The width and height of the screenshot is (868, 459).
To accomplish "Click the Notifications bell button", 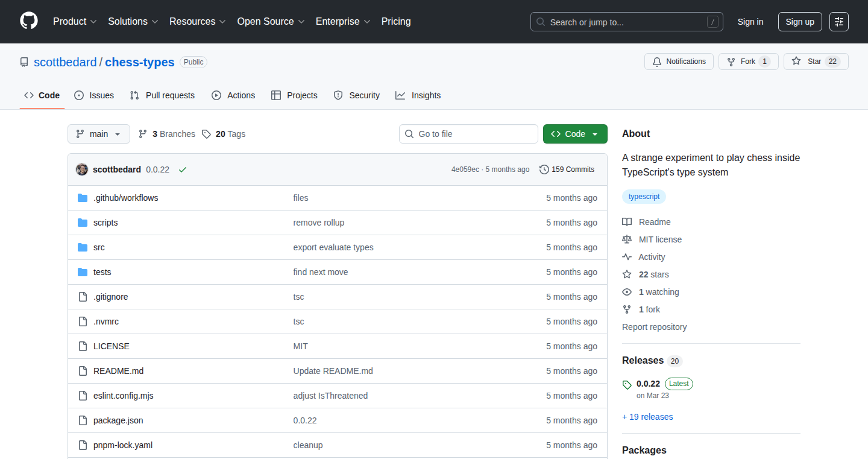I will (x=679, y=62).
